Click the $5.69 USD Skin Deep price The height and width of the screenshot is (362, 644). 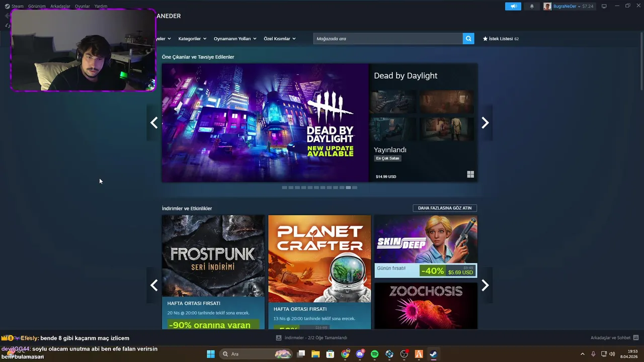pos(461,273)
